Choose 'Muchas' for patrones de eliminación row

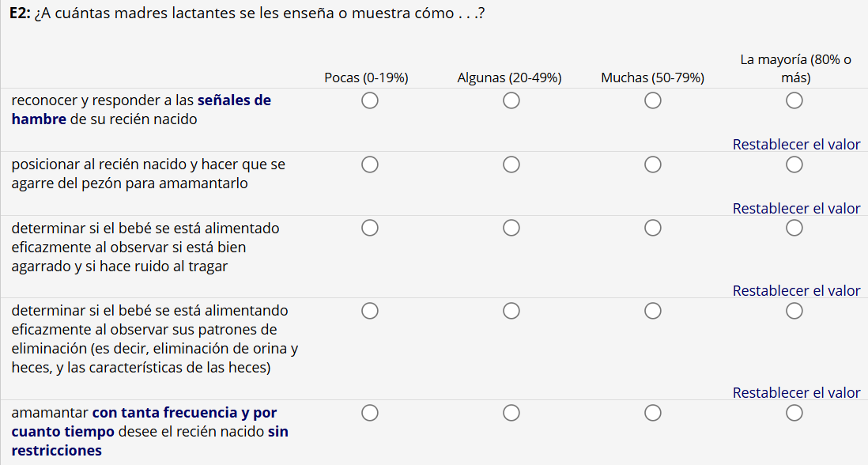(653, 311)
